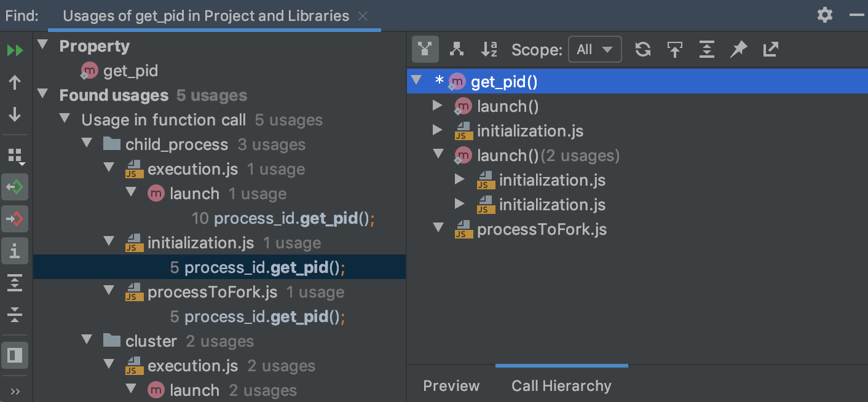Select child_process 3 usages folder row
This screenshot has height=402, width=868.
coord(219,144)
